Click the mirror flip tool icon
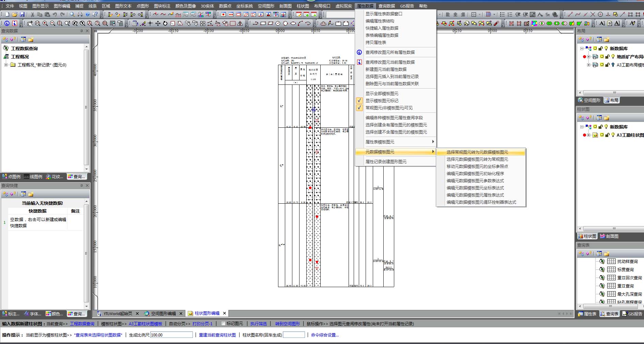Viewport: 644px width, 344px height. click(x=240, y=23)
